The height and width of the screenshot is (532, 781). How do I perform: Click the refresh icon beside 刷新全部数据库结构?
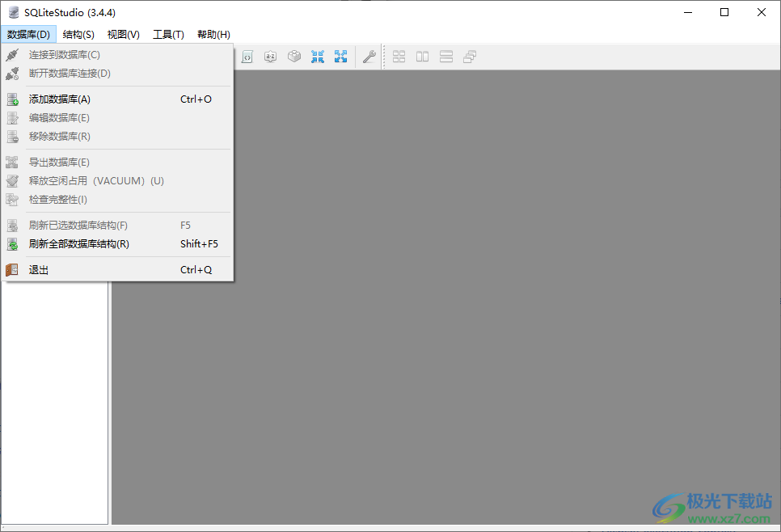point(13,243)
